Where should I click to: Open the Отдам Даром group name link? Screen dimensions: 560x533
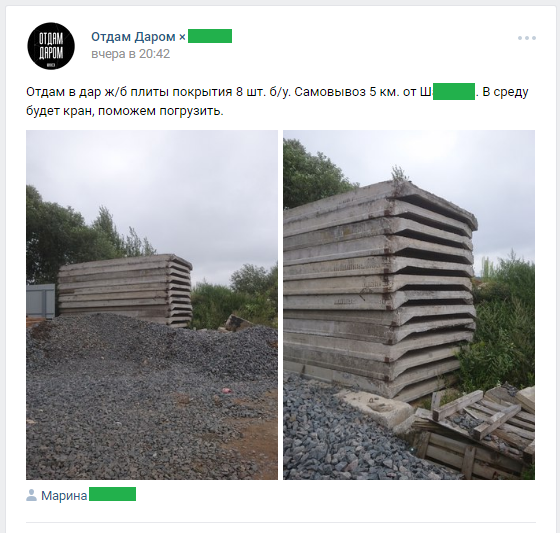133,36
